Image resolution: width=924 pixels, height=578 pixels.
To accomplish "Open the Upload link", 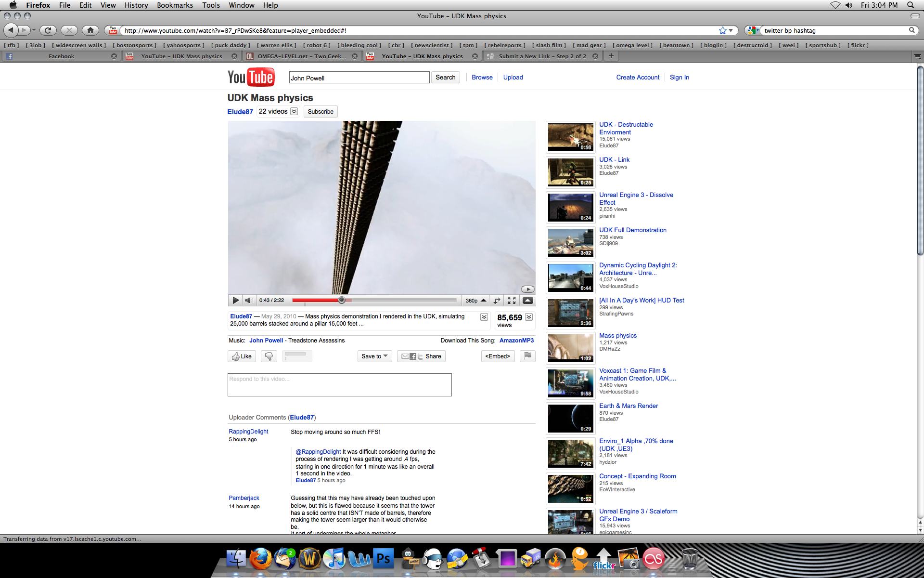I will tap(513, 78).
